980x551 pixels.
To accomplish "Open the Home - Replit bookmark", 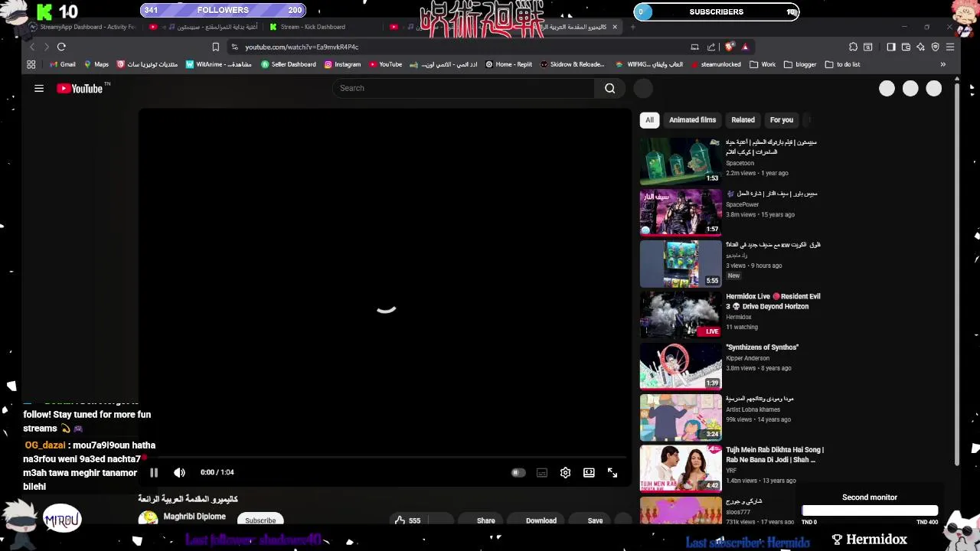I will click(x=508, y=64).
